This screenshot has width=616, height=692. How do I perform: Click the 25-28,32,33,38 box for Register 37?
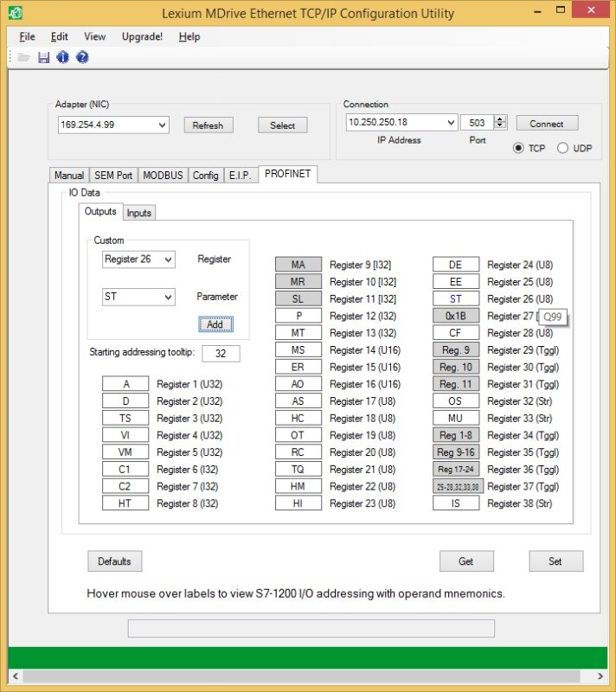pos(458,486)
